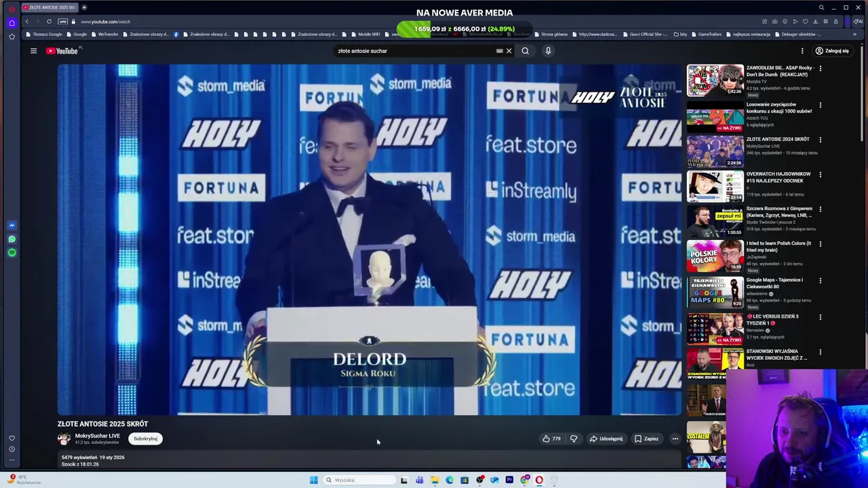Go to the YouTube home logo
The image size is (868, 488).
(62, 51)
